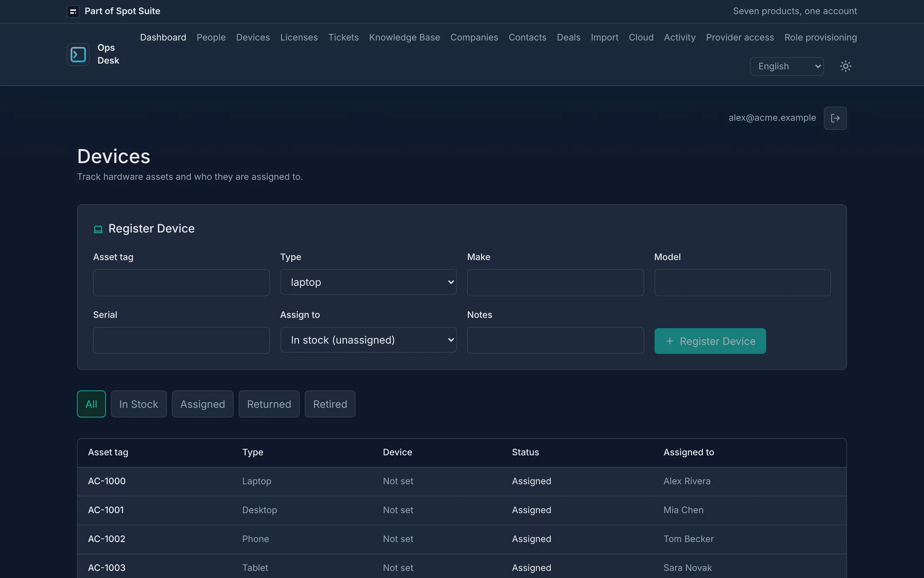The width and height of the screenshot is (924, 578).
Task: Toggle the light theme sun icon
Action: pos(845,66)
